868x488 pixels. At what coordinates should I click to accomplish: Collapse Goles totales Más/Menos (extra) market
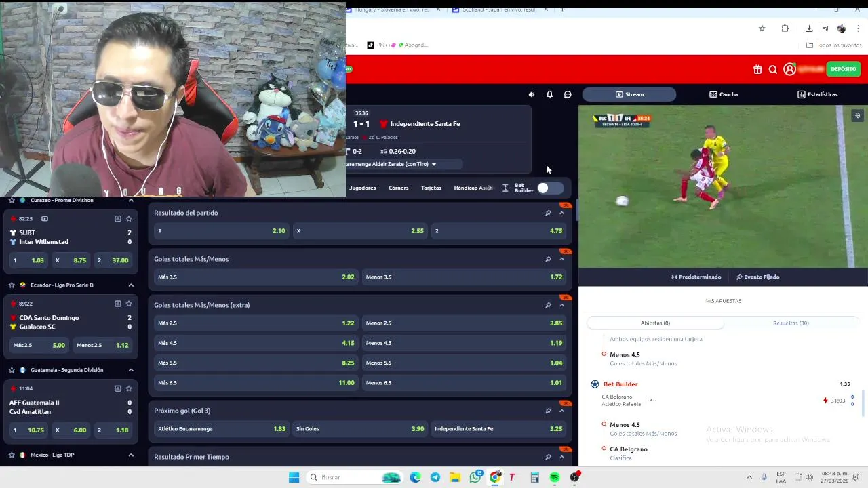[x=561, y=305]
